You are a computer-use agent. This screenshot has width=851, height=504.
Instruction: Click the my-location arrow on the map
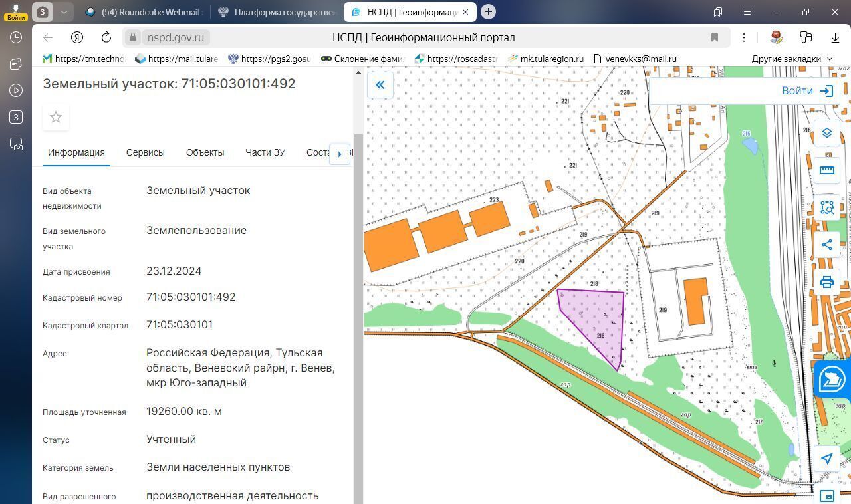pyautogui.click(x=827, y=459)
